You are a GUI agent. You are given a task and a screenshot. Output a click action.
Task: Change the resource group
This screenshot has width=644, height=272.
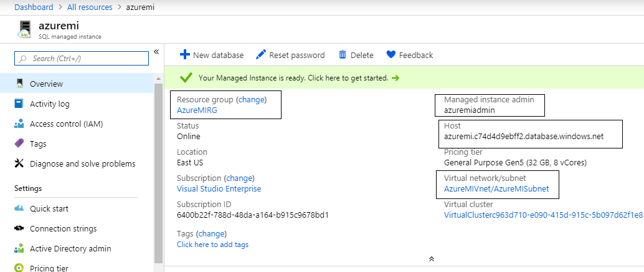coord(252,100)
